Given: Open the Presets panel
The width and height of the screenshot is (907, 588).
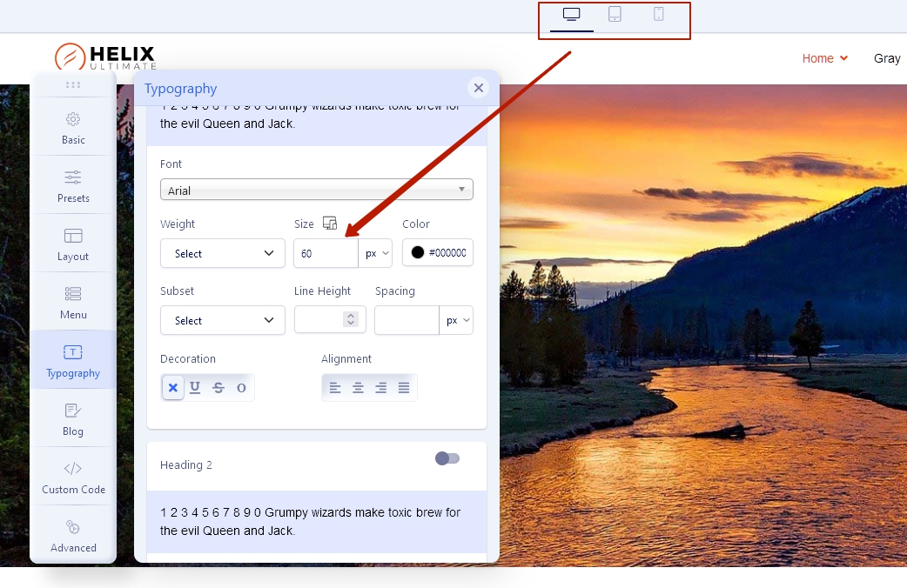Looking at the screenshot, I should pos(73,185).
